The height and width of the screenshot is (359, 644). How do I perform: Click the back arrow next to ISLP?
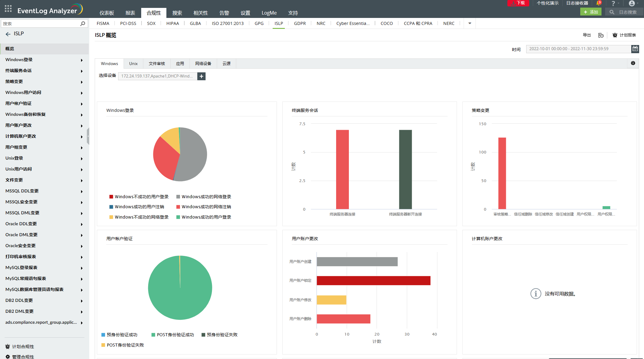pos(8,34)
